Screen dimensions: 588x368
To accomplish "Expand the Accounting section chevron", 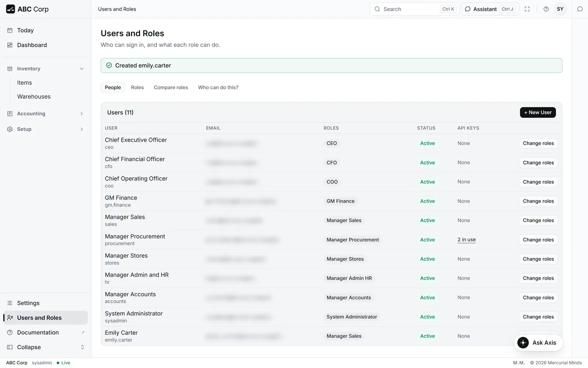I will point(82,114).
